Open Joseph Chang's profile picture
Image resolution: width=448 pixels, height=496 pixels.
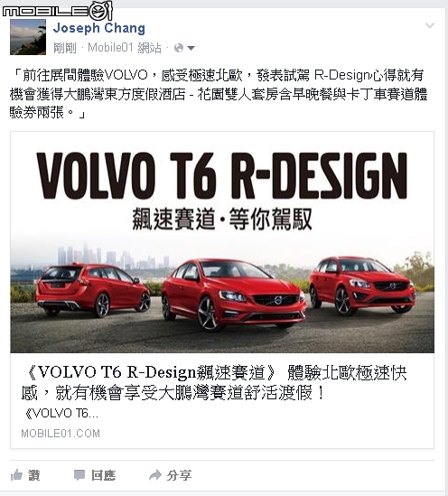point(28,37)
